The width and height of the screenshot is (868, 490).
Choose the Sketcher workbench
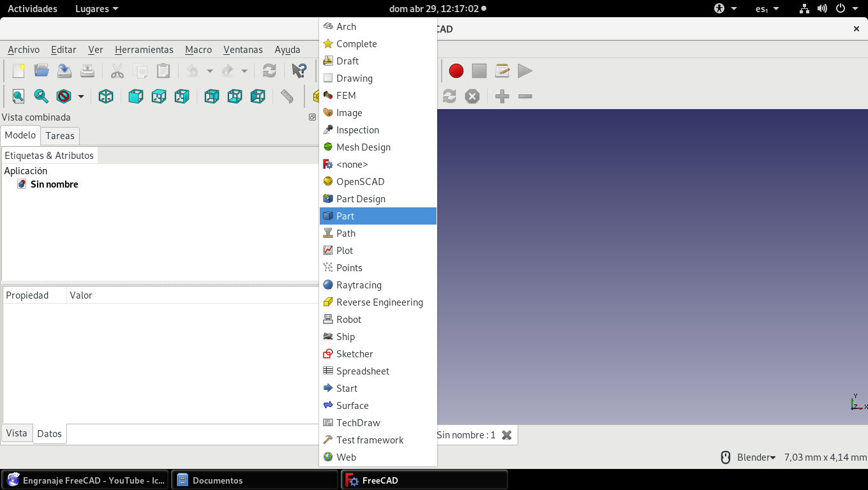[x=378, y=353]
